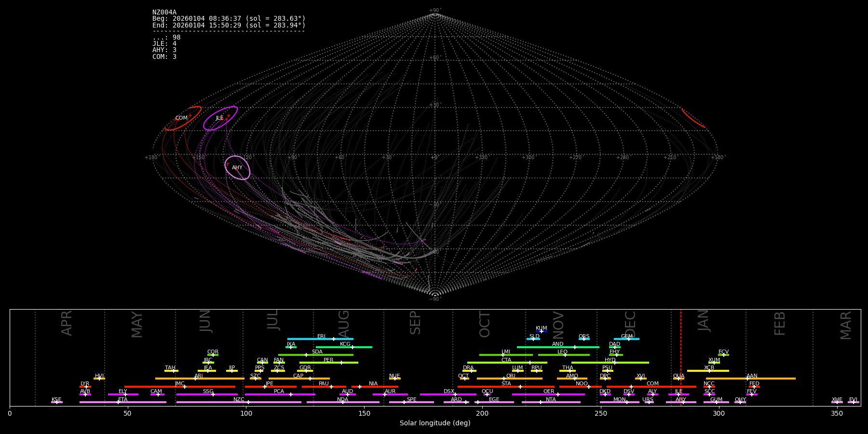This screenshot has height=434, width=868.
Task: Select the QUA shower marker in timeline
Action: pyautogui.click(x=678, y=379)
